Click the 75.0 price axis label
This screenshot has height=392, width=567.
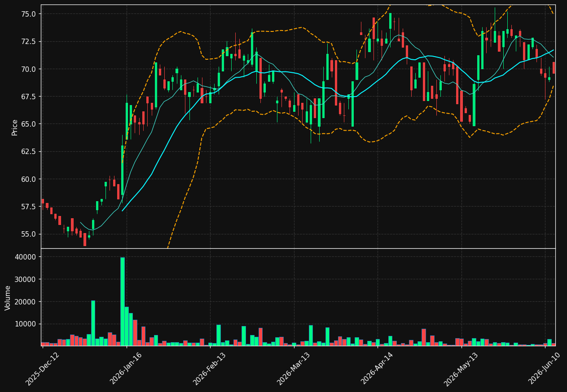click(x=28, y=14)
